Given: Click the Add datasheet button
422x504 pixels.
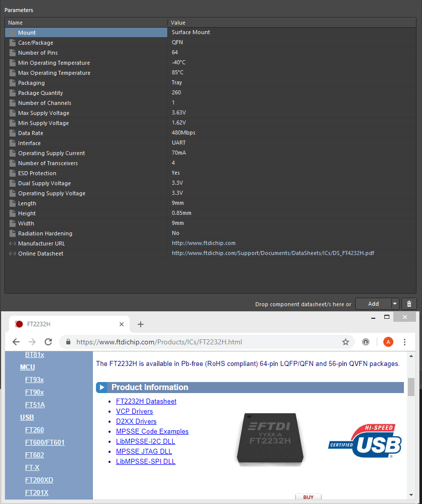Looking at the screenshot, I should pos(373,304).
